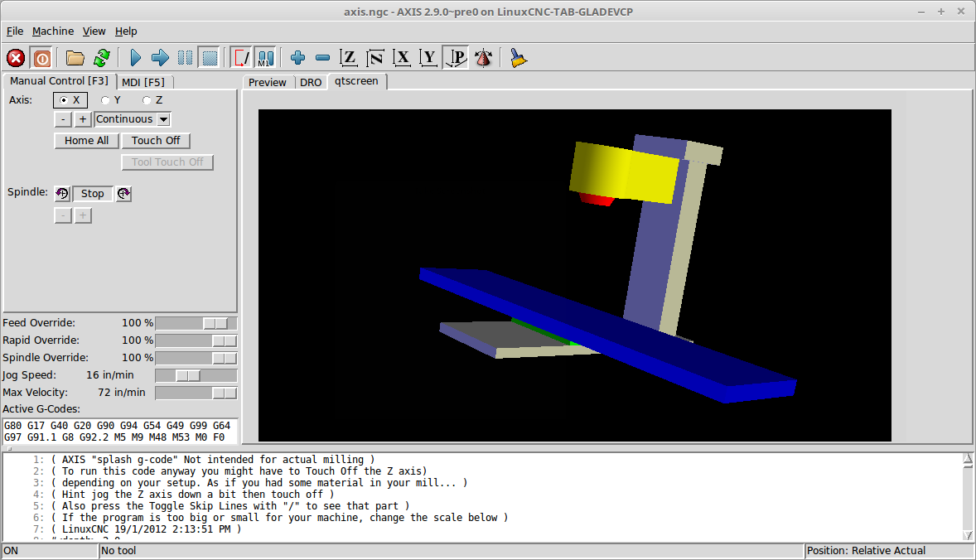
Task: Toggle drag-to-rotate view mode icon
Action: point(483,58)
